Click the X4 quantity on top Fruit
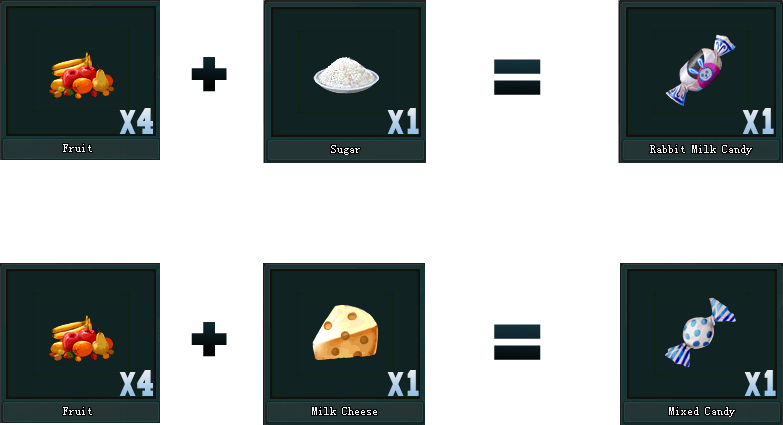Screen dimensions: 783x425 pyautogui.click(x=137, y=122)
